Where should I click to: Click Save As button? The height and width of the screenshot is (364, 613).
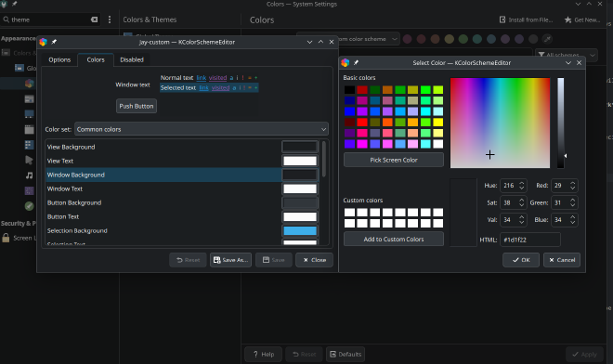tap(230, 260)
